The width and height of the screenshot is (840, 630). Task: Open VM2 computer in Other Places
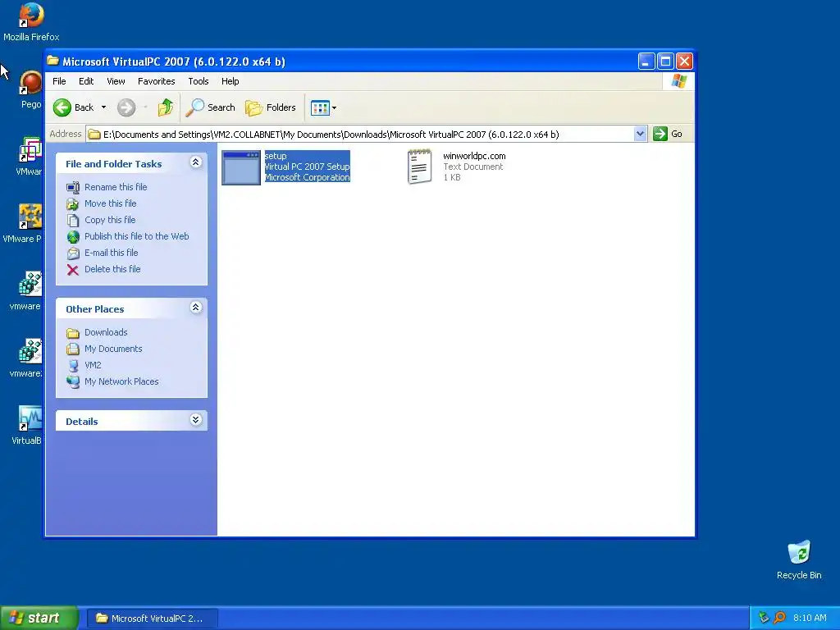93,365
